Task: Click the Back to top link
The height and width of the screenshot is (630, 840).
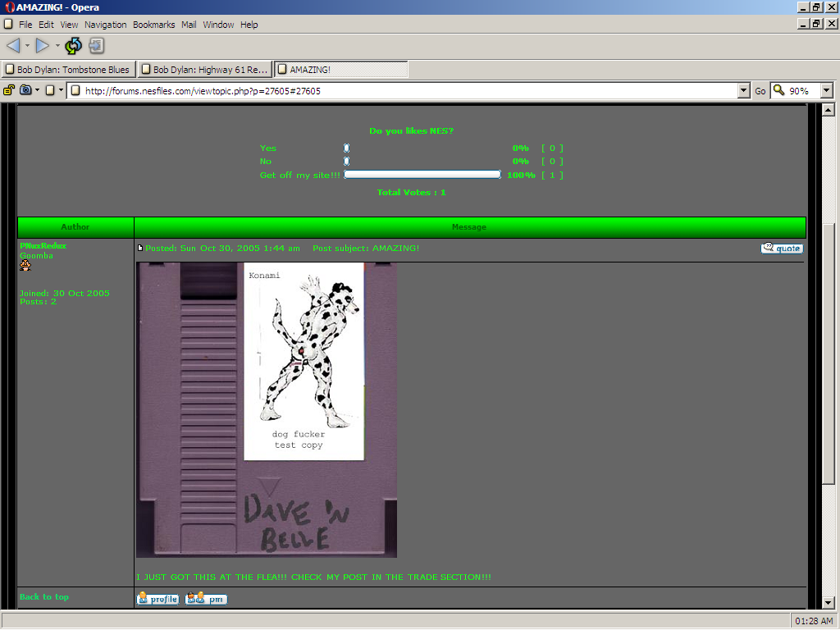Action: coord(44,597)
